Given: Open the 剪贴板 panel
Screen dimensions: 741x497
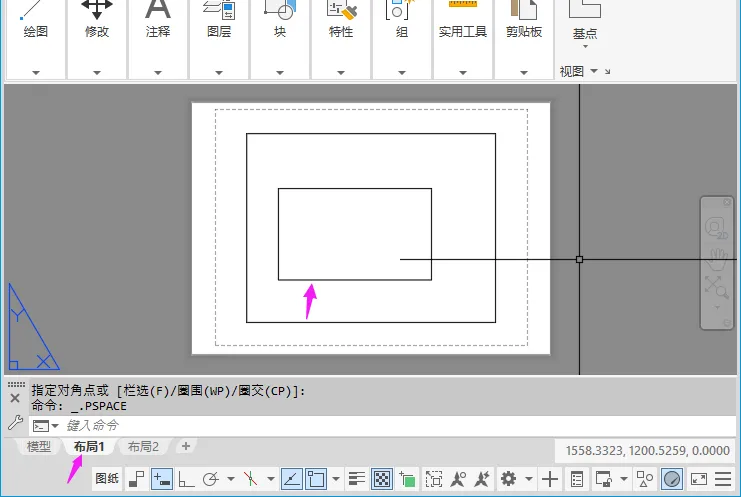Looking at the screenshot, I should 524,32.
